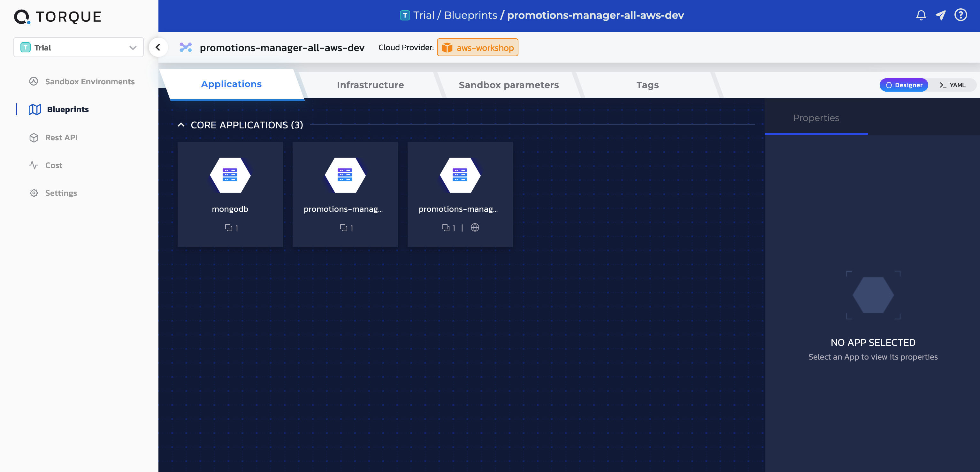Go to Blueprints page in sidebar
The image size is (980, 472).
58,110
